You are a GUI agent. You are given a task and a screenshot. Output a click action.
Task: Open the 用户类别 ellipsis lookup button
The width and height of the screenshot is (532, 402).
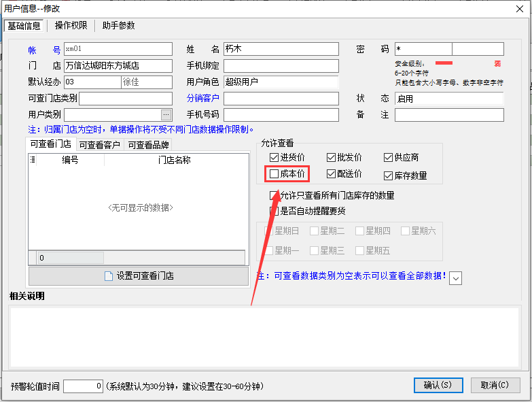tap(166, 115)
